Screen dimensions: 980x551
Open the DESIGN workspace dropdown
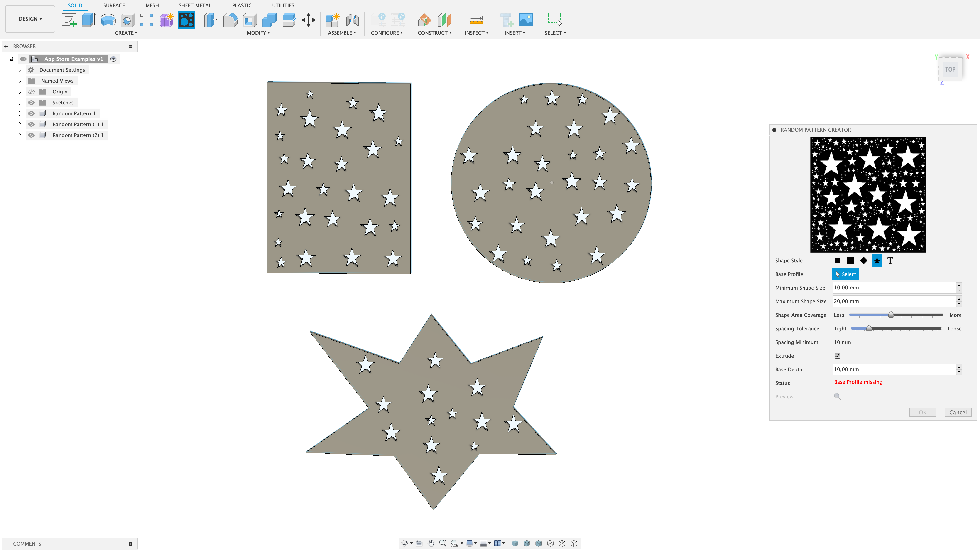(30, 19)
